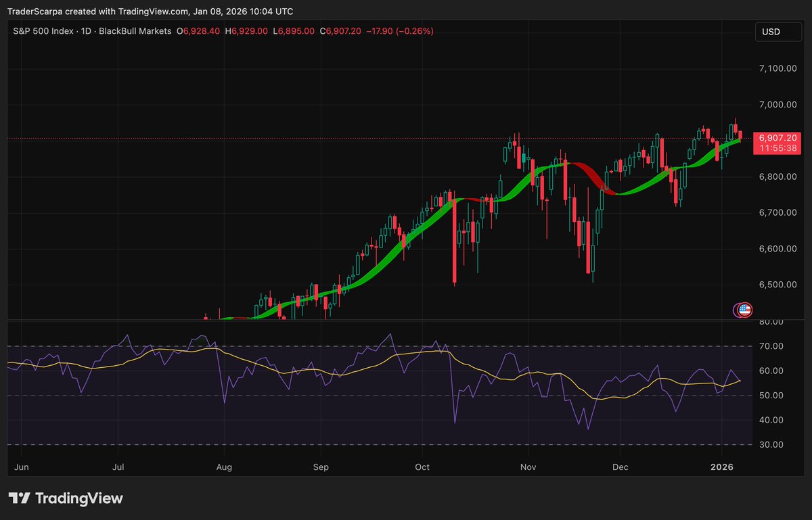The image size is (812, 520).
Task: Click the 80.00 RSI scale label
Action: pos(771,322)
